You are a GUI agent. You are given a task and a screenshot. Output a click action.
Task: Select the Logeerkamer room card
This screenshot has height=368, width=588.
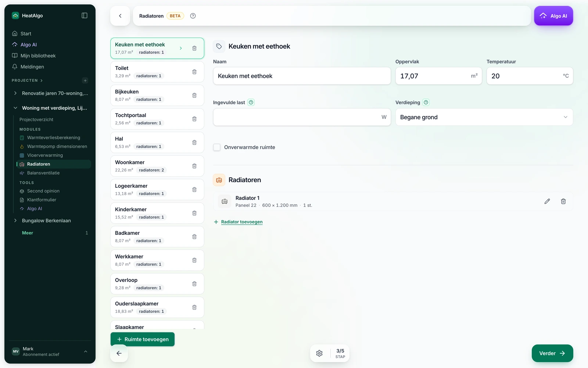pos(157,190)
